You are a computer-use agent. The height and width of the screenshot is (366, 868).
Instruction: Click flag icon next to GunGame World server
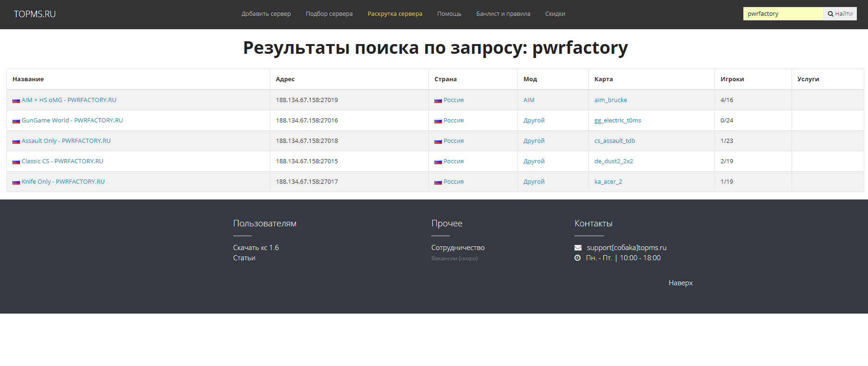(16, 121)
